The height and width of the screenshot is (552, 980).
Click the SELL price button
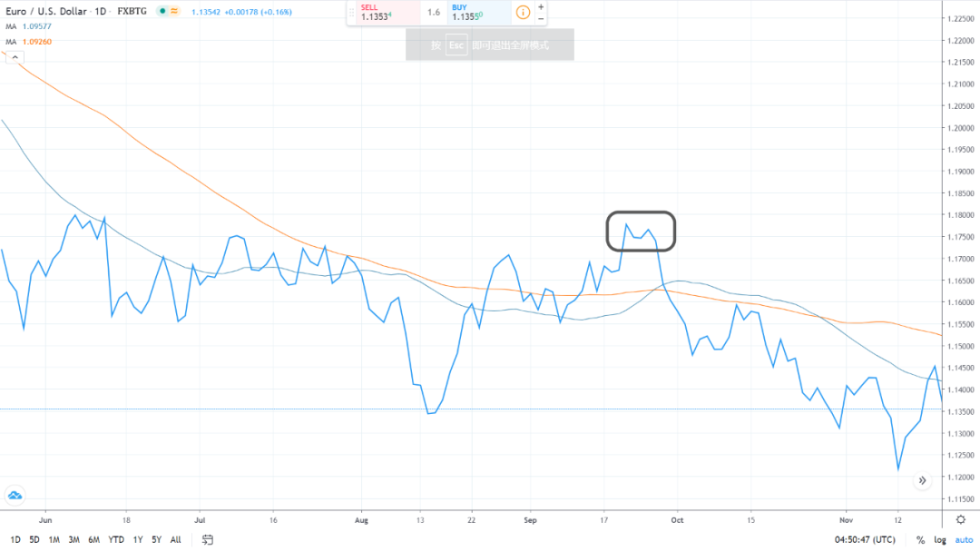click(383, 12)
